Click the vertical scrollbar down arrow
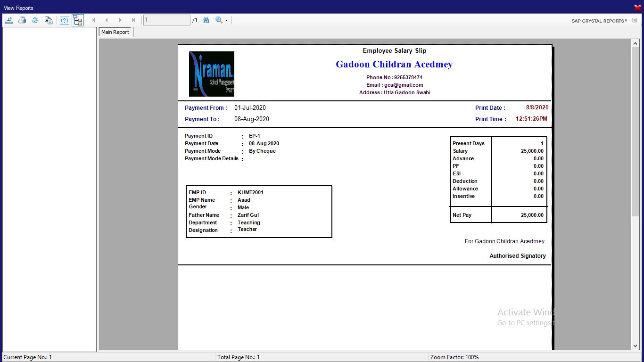This screenshot has height=362, width=644. pos(635,346)
